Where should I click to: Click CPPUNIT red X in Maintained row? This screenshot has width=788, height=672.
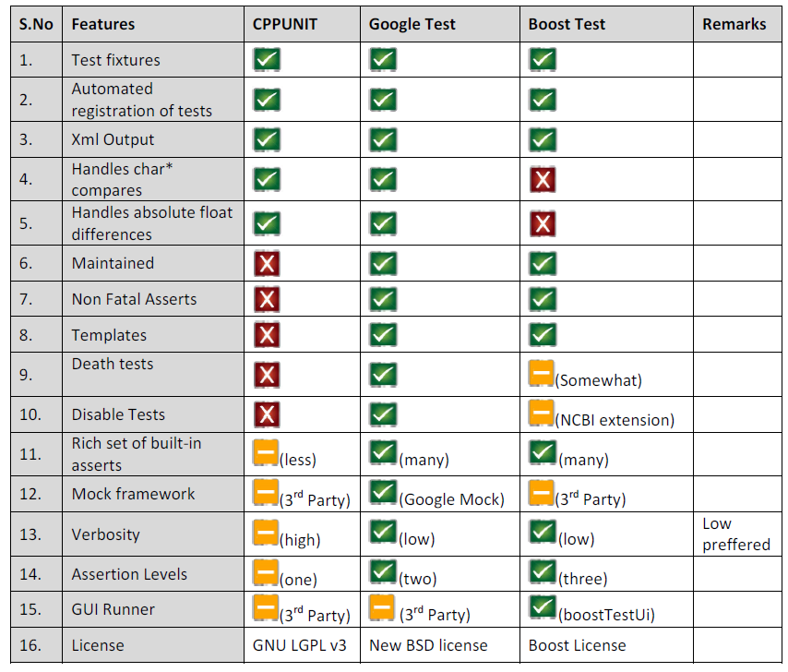(x=267, y=264)
